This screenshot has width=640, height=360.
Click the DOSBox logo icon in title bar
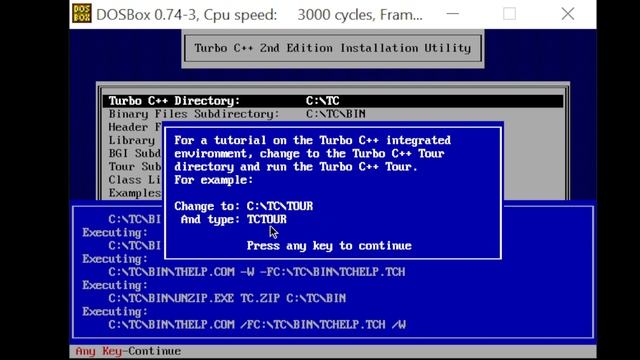tap(82, 14)
